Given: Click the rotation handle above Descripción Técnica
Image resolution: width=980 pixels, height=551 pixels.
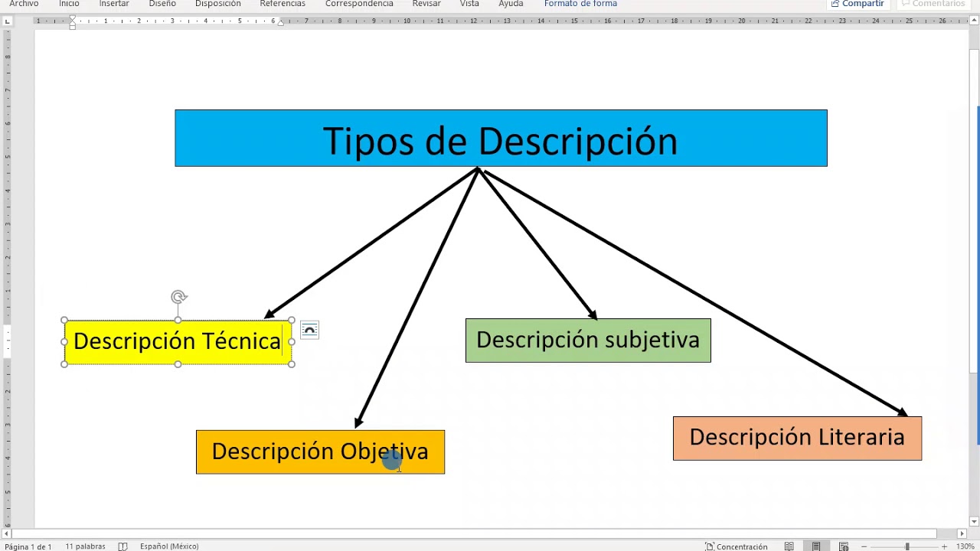Looking at the screenshot, I should pos(178,297).
